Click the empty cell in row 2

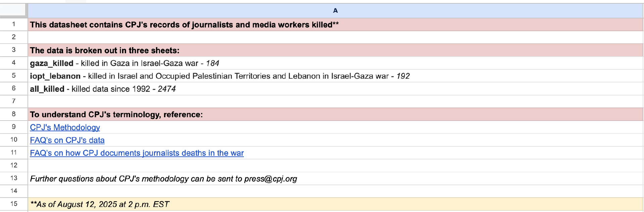click(335, 37)
